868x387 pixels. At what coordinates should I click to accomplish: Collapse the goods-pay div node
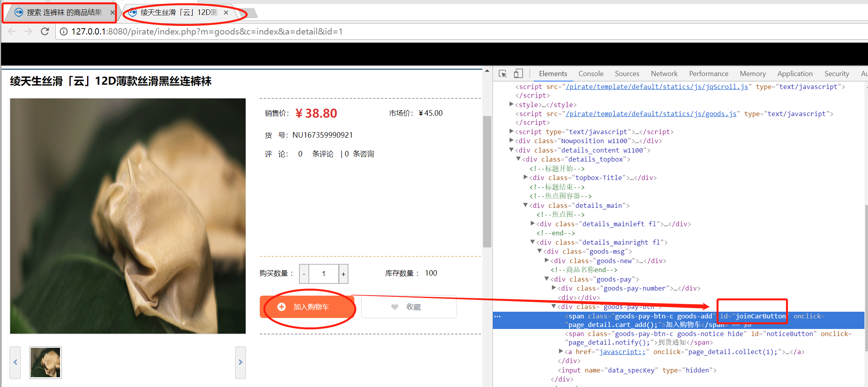coord(547,279)
